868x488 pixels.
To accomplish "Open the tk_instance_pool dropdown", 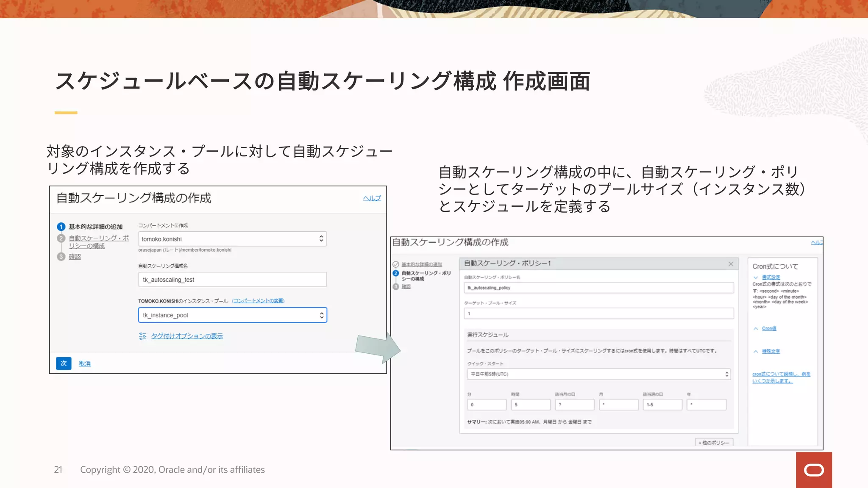I will coord(232,315).
